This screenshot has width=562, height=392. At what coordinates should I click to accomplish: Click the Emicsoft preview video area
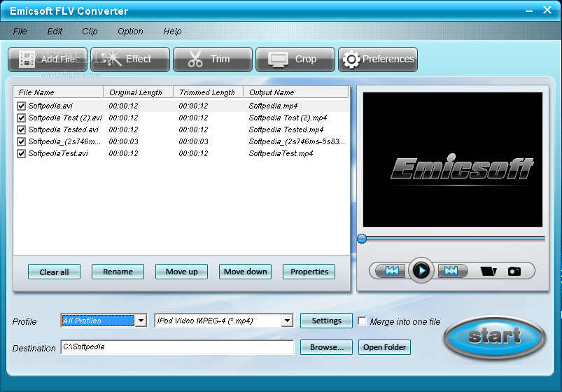(453, 160)
